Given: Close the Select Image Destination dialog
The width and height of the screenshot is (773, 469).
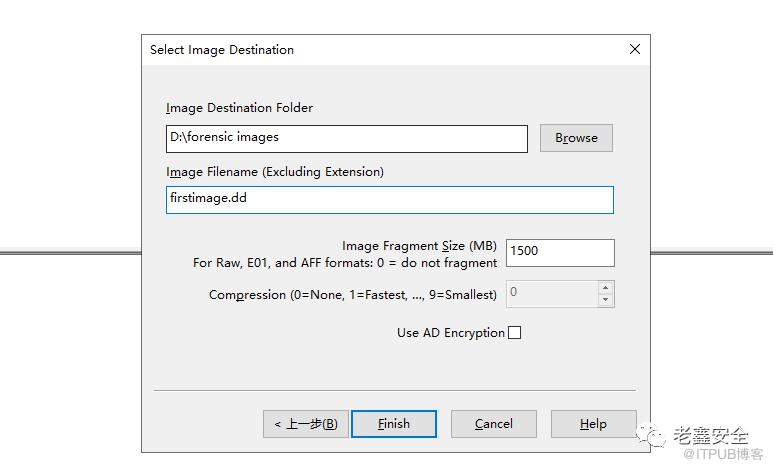Looking at the screenshot, I should [x=634, y=49].
